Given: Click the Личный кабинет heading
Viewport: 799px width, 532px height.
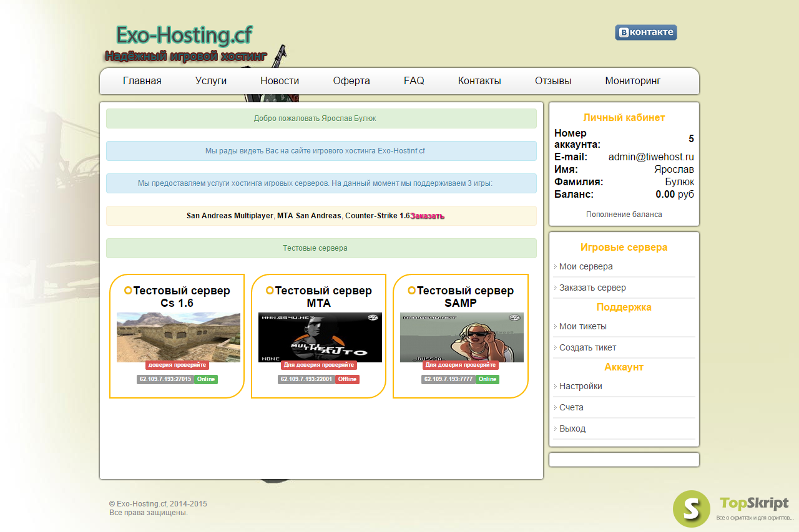Looking at the screenshot, I should 624,118.
